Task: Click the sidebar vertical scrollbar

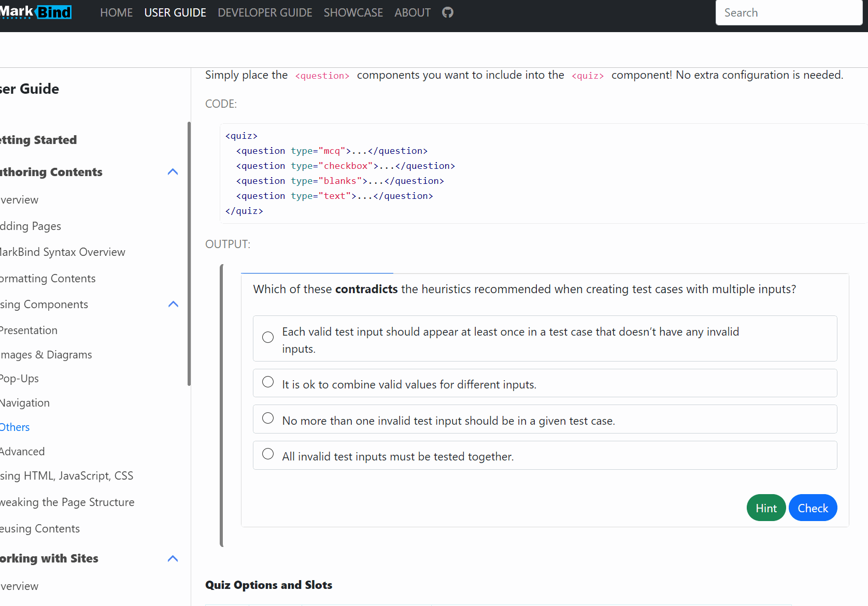Action: click(x=189, y=254)
